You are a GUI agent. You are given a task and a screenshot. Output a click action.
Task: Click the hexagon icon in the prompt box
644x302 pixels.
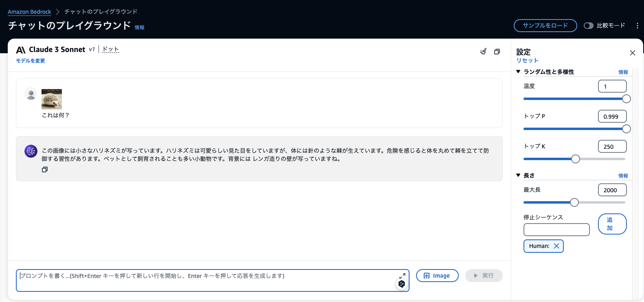402,284
